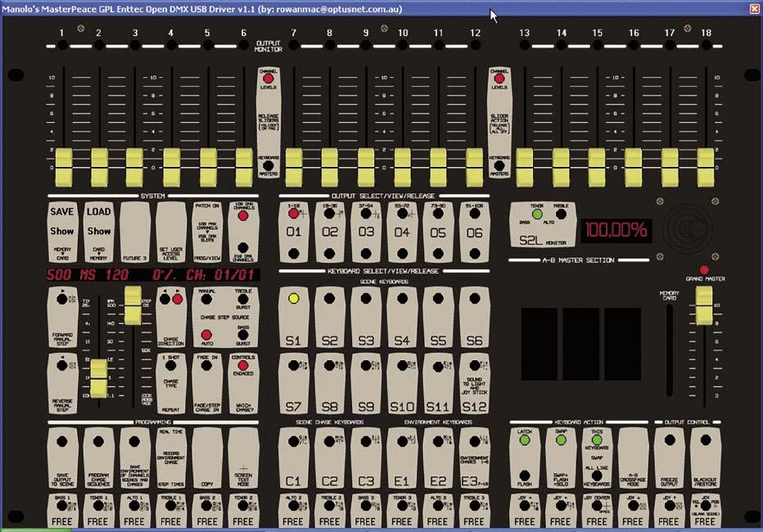
Task: Activate scene keyboard S8
Action: 329,384
